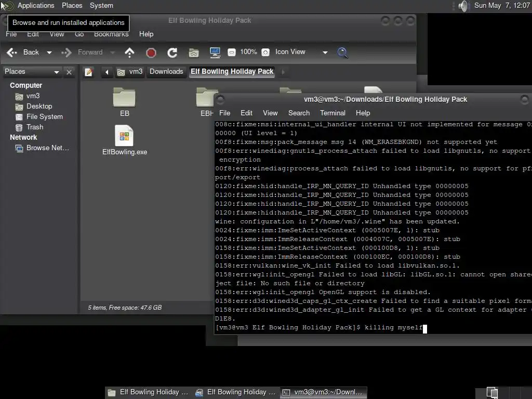Viewport: 532px width, 399px height.
Task: Click the status bar free space text
Action: (x=125, y=308)
